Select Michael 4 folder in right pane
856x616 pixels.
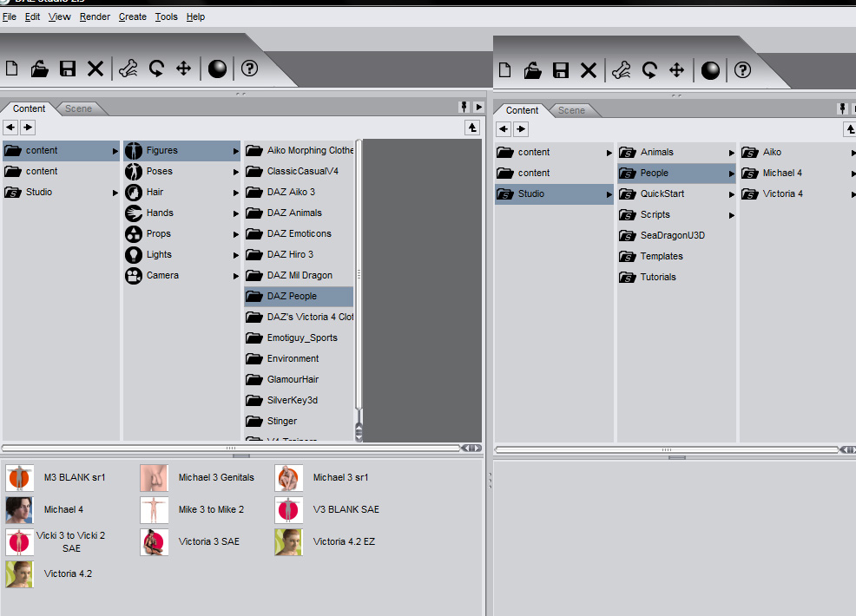798,173
